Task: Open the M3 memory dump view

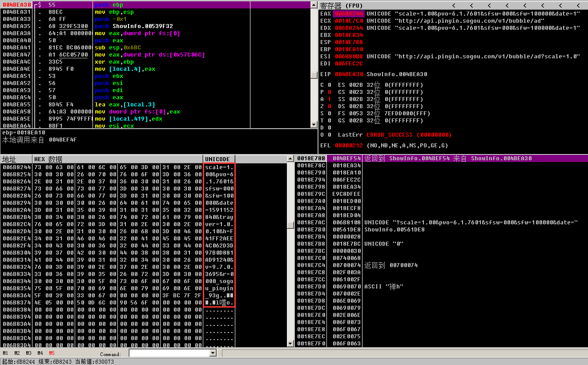Action: coord(28,353)
